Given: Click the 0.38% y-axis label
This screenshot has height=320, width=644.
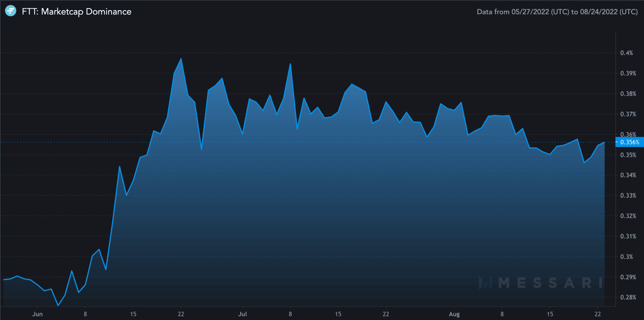Looking at the screenshot, I should point(628,94).
